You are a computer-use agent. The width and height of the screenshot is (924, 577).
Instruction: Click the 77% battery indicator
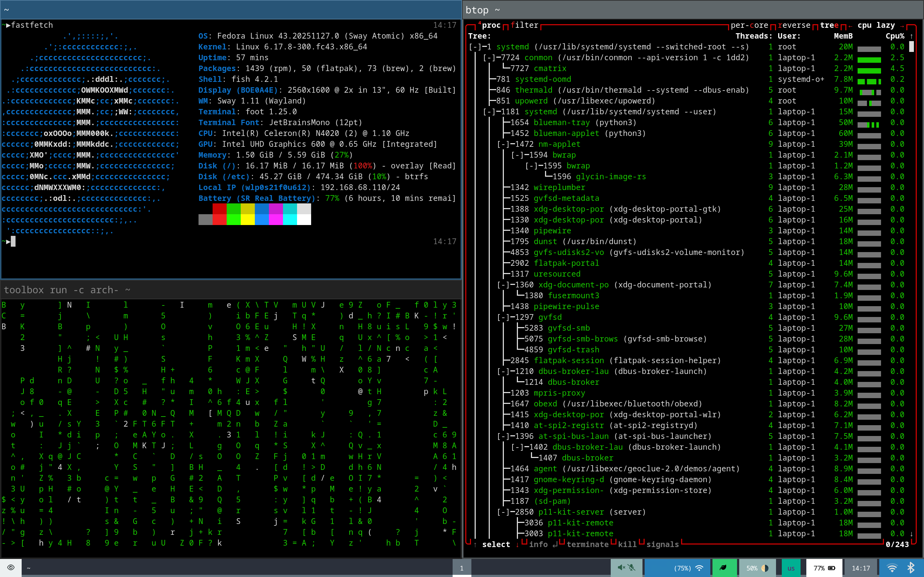tap(824, 568)
